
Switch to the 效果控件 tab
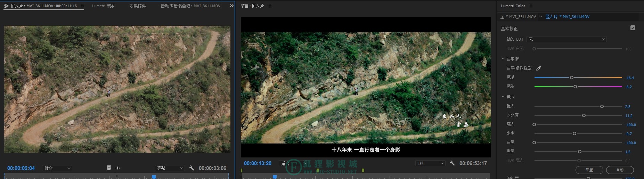[138, 6]
